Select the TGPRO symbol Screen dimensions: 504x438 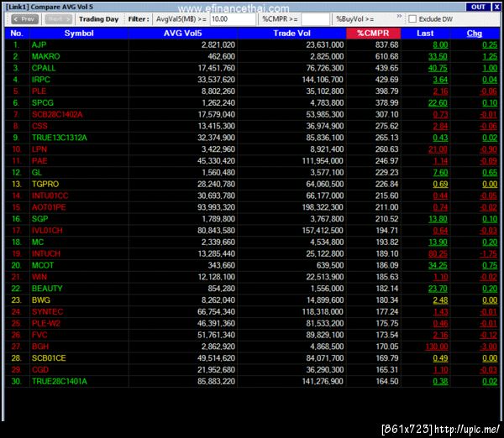(45, 185)
